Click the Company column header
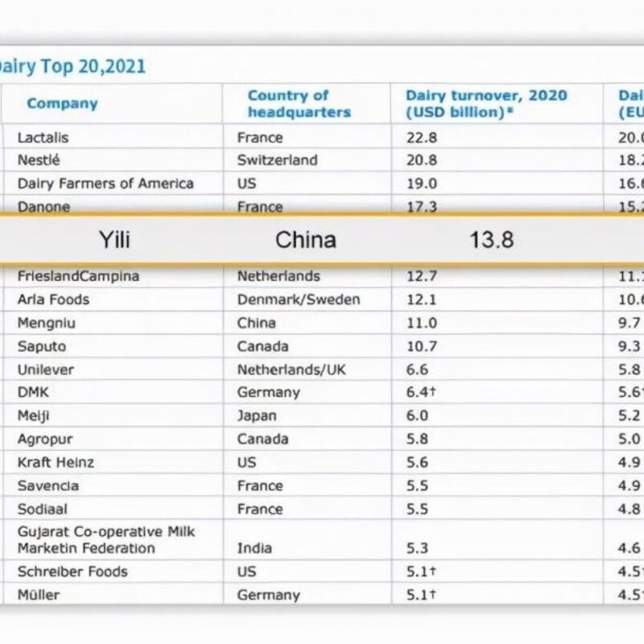This screenshot has height=644, width=644. pyautogui.click(x=62, y=104)
